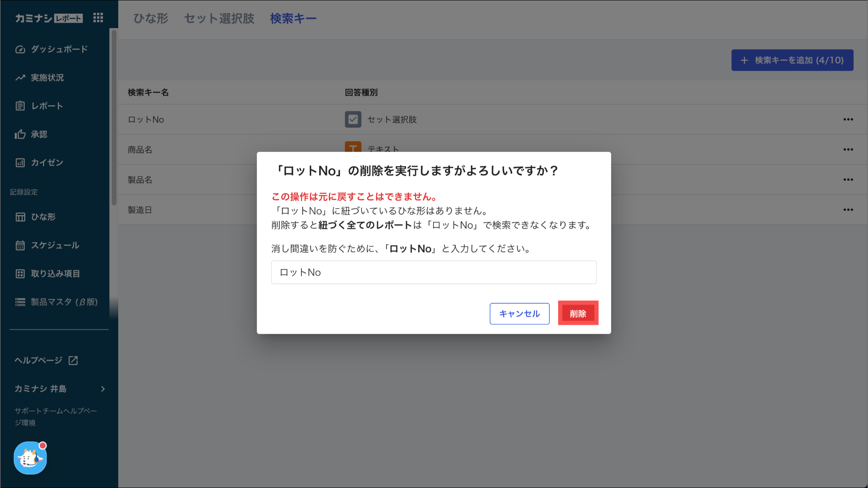Open スケジュール calendar sidebar item
868x488 pixels.
55,245
